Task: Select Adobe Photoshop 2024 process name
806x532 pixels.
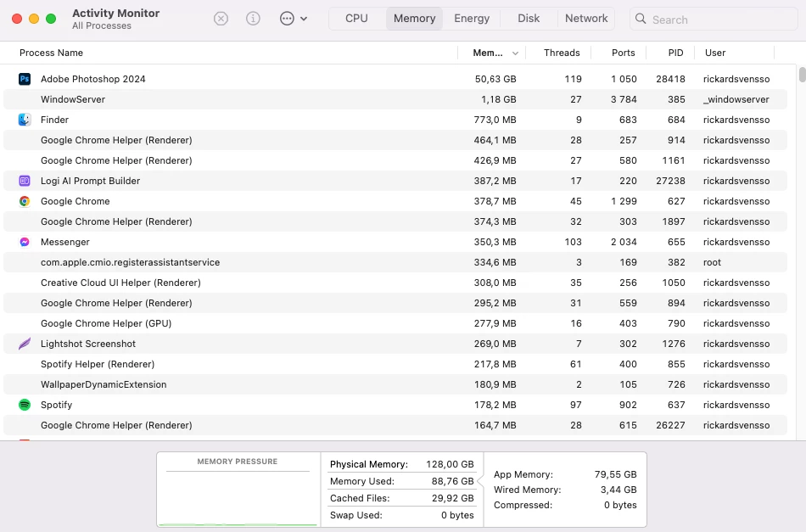Action: point(93,79)
